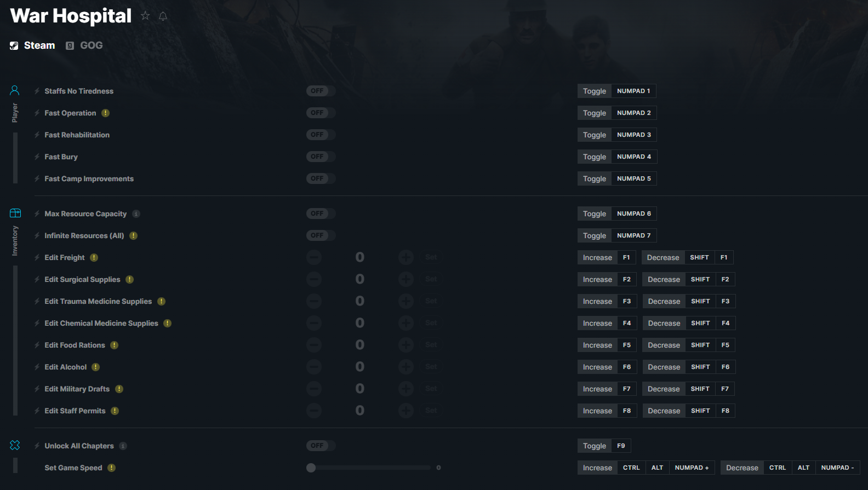Toggle Fast Camp Improvements on
The height and width of the screenshot is (490, 868).
point(321,178)
